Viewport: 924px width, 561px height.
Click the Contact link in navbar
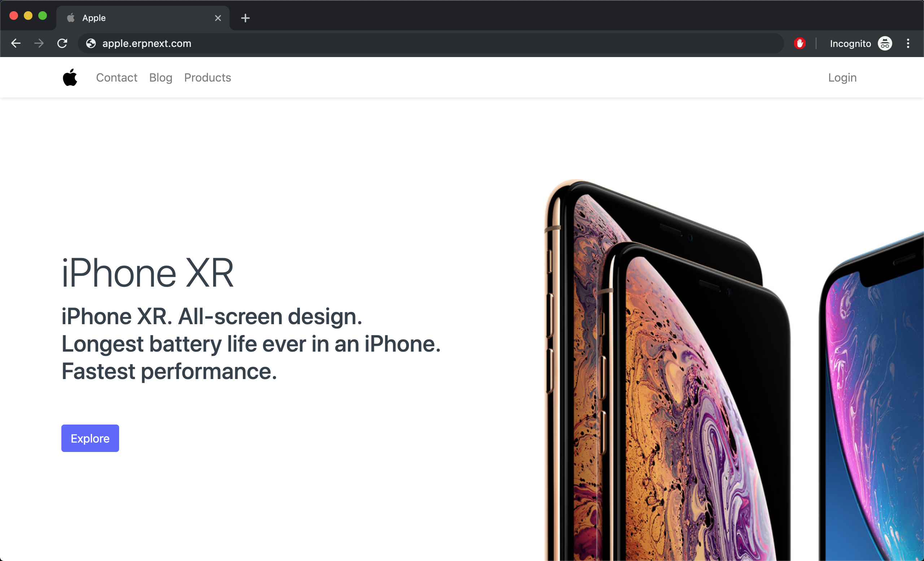(x=116, y=77)
